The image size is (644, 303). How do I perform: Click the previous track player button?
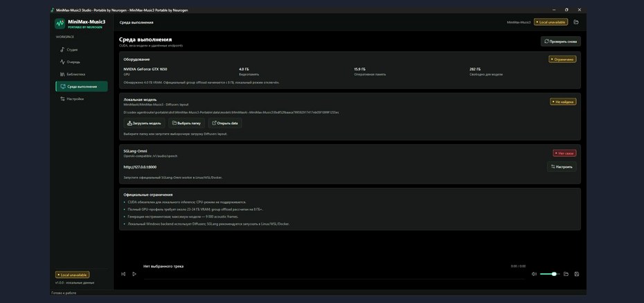coord(123,274)
